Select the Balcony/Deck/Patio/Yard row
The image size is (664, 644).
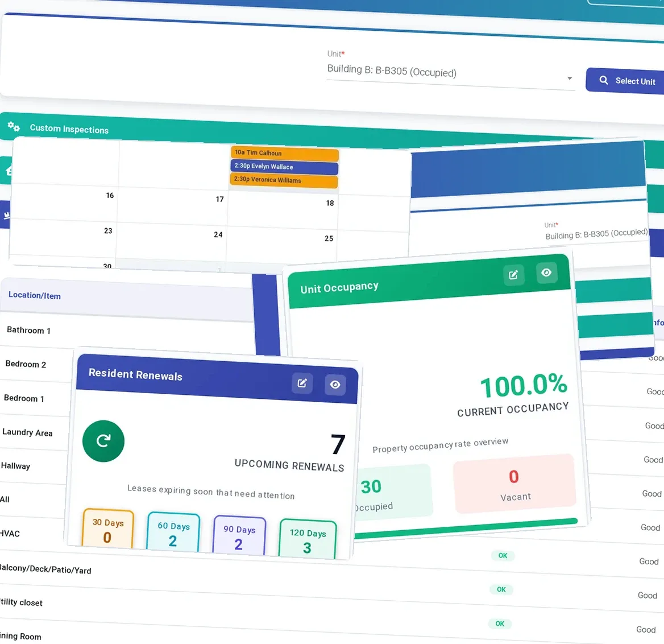click(x=45, y=569)
